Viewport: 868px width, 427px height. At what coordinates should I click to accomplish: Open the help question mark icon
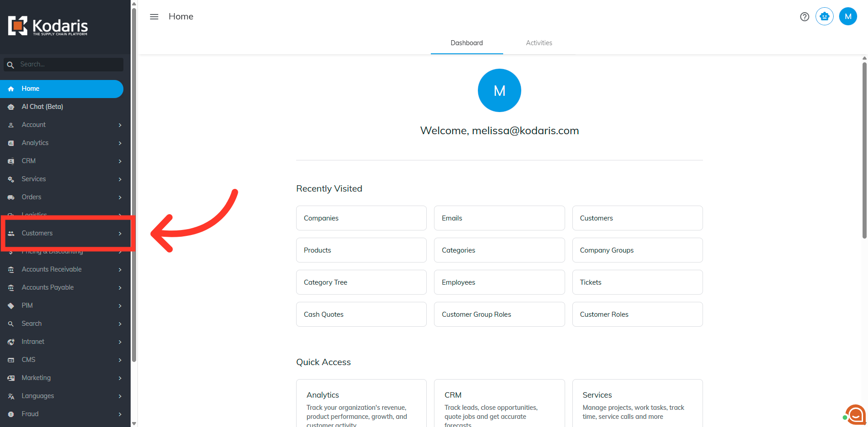pos(805,17)
